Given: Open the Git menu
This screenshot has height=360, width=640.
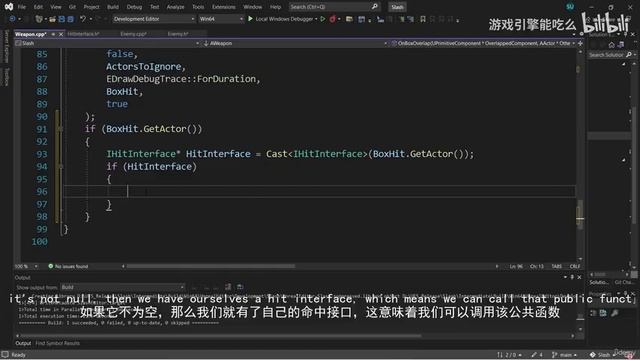Looking at the screenshot, I should coord(72,7).
